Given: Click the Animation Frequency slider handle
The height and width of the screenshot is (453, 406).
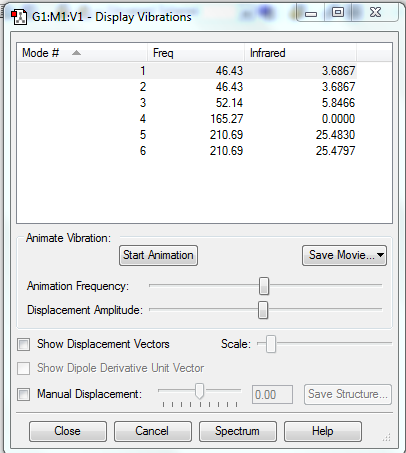Looking at the screenshot, I should (x=264, y=286).
